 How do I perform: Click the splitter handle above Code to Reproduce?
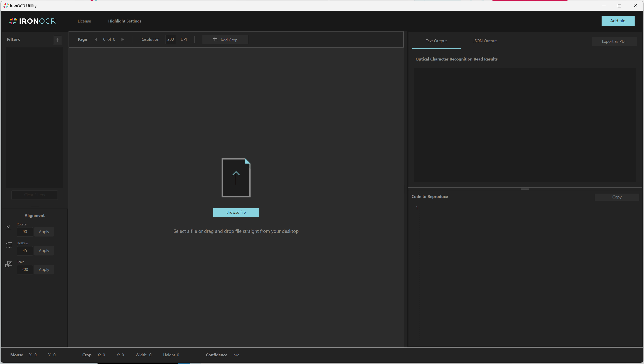(x=525, y=189)
